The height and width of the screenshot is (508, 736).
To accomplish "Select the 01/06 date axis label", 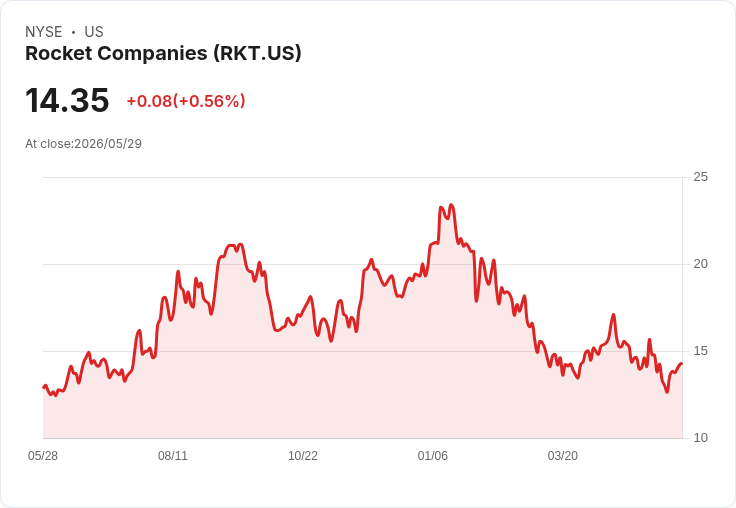I will tap(433, 456).
